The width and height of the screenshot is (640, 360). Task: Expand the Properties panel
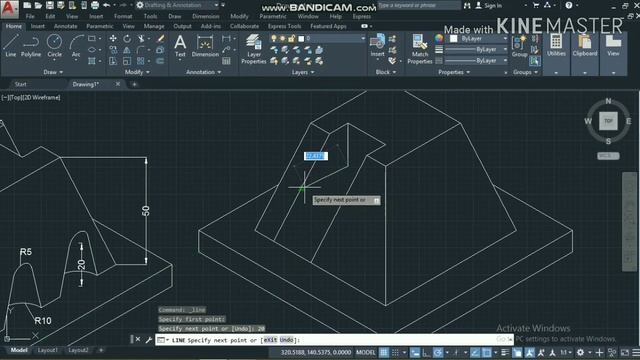(x=454, y=72)
